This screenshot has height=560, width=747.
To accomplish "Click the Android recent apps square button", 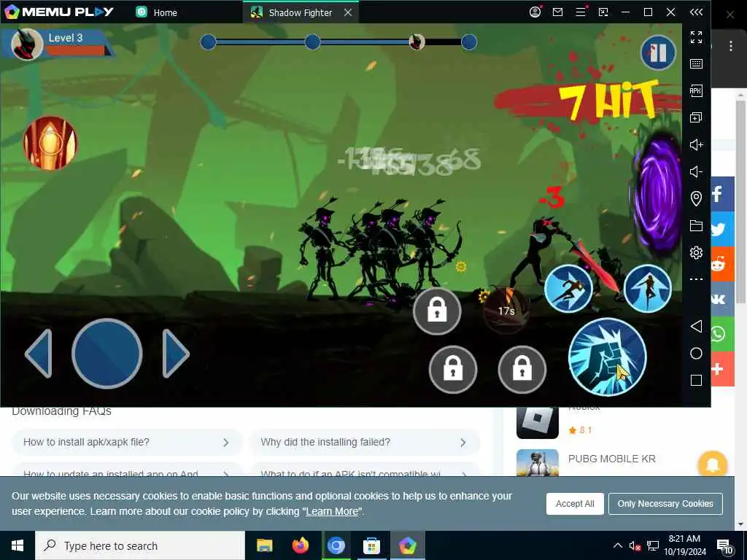I will coord(696,380).
